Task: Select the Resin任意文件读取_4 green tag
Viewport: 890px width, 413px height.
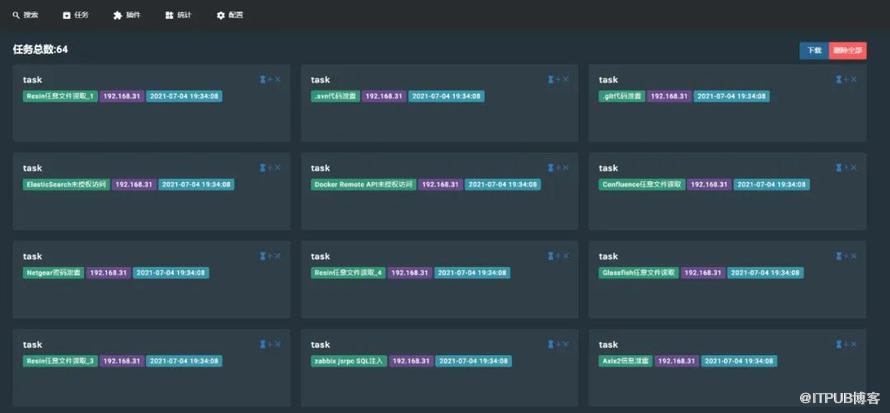Action: [x=348, y=272]
